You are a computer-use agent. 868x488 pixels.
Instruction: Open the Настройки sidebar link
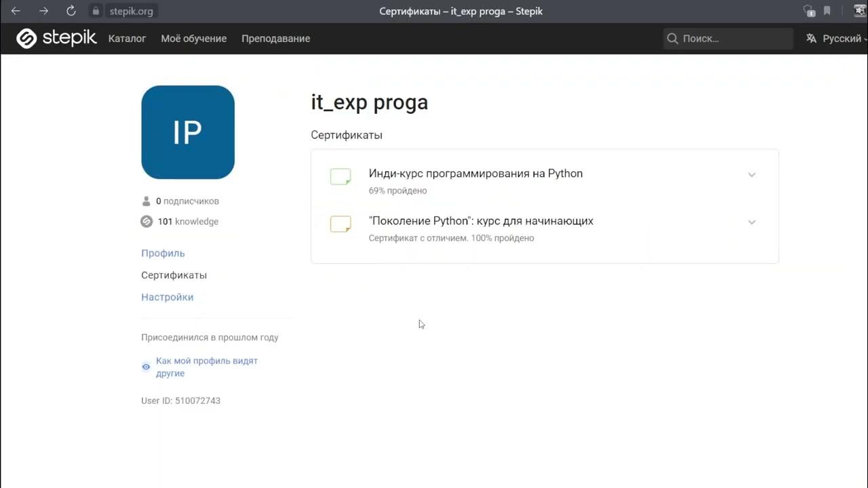coord(167,298)
